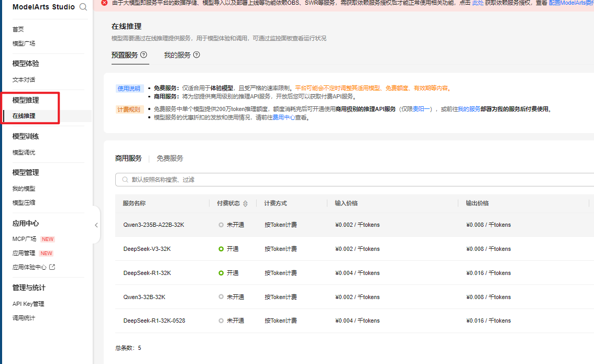This screenshot has width=594, height=364.
Task: Click the service name search input field
Action: coord(355,180)
